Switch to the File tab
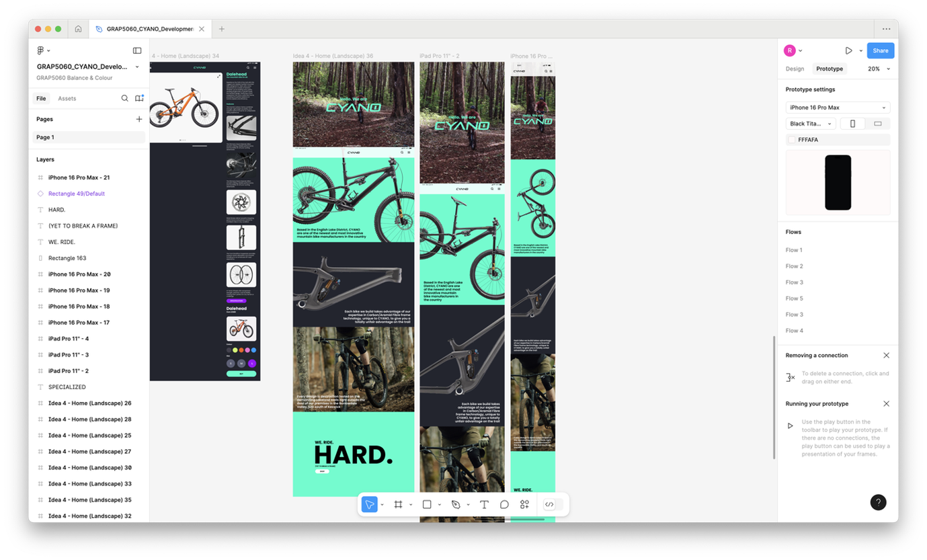This screenshot has height=560, width=927. [41, 98]
